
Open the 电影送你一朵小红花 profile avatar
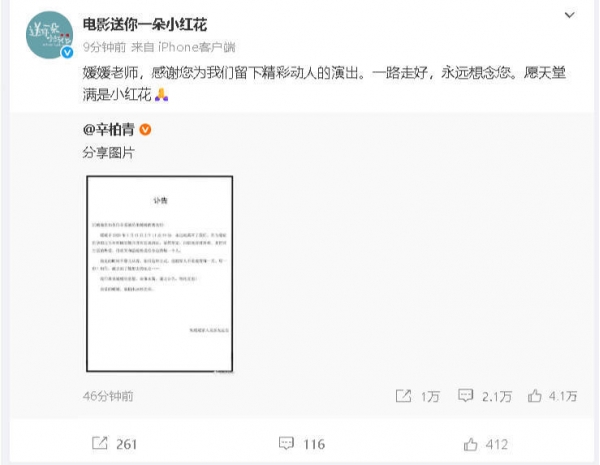(49, 35)
